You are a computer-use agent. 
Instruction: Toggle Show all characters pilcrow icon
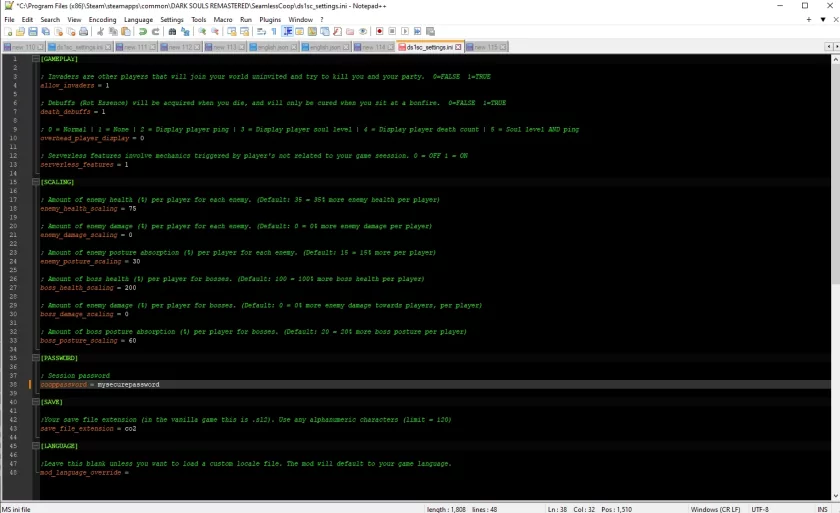pyautogui.click(x=274, y=32)
